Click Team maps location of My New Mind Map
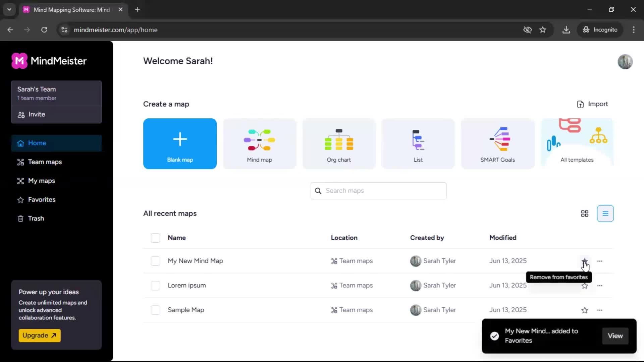 pos(352,261)
